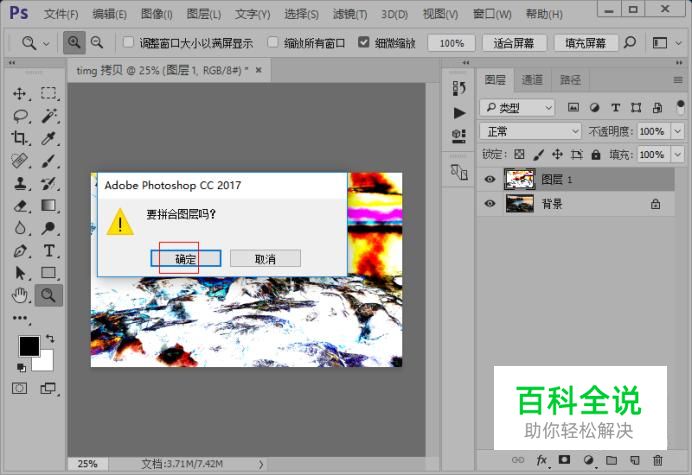692x475 pixels.
Task: Expand the status bar info arrow
Action: 261,464
